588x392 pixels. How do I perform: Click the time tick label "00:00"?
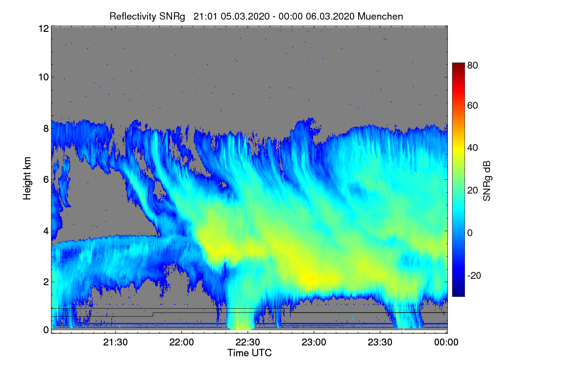click(446, 343)
